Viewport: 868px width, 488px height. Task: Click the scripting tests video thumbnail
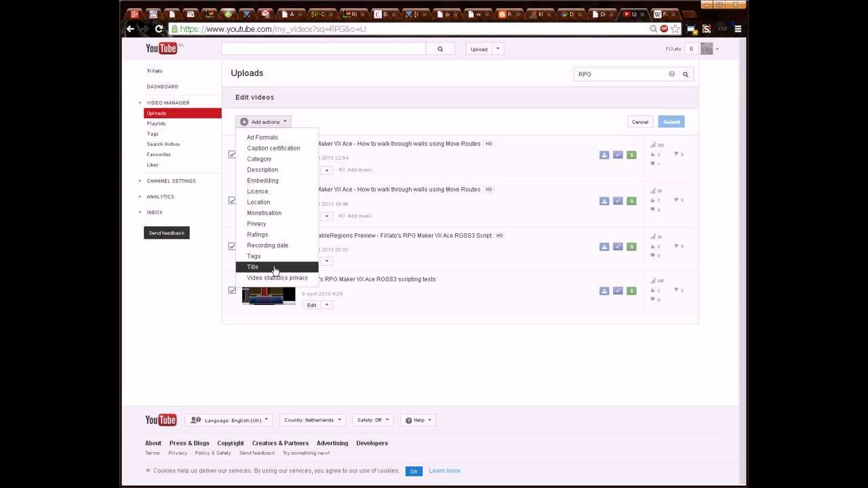click(269, 296)
